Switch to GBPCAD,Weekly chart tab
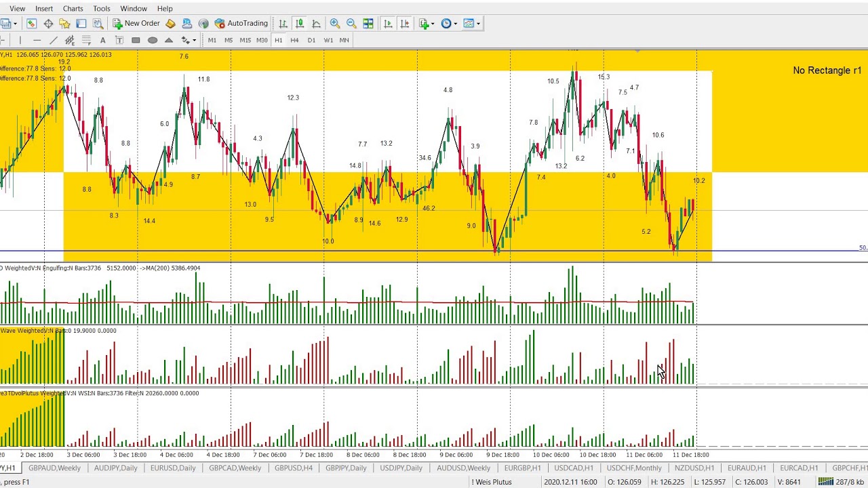Screen dimensions: 868x488 235,468
